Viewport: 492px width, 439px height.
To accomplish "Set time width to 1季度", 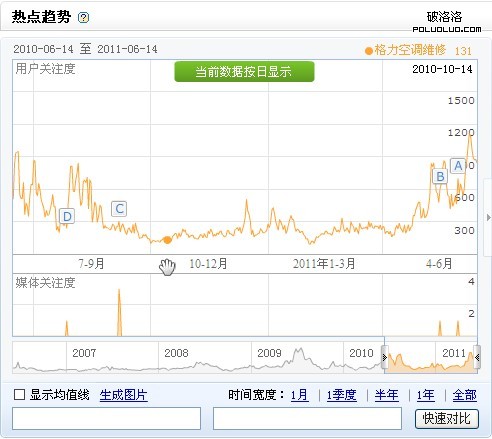I will point(341,395).
